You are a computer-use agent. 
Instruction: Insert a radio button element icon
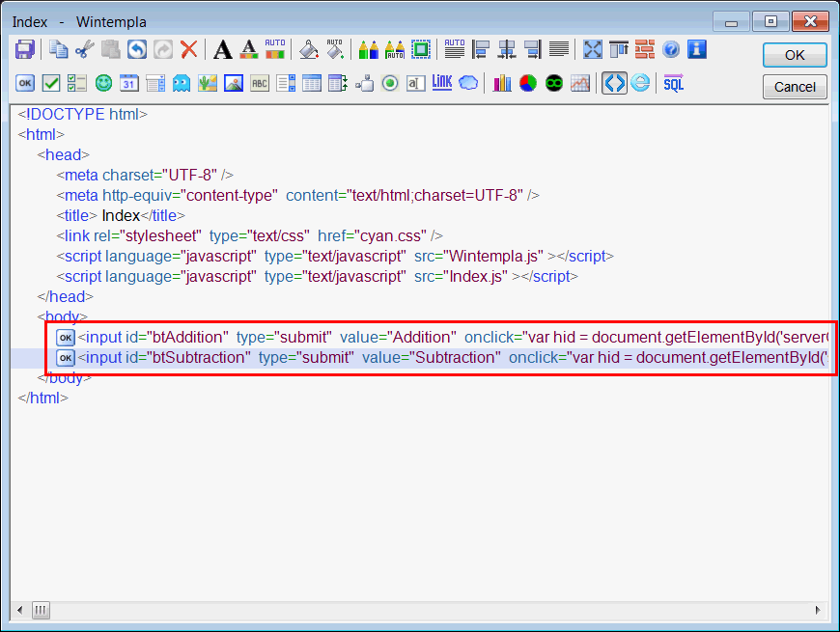click(390, 84)
